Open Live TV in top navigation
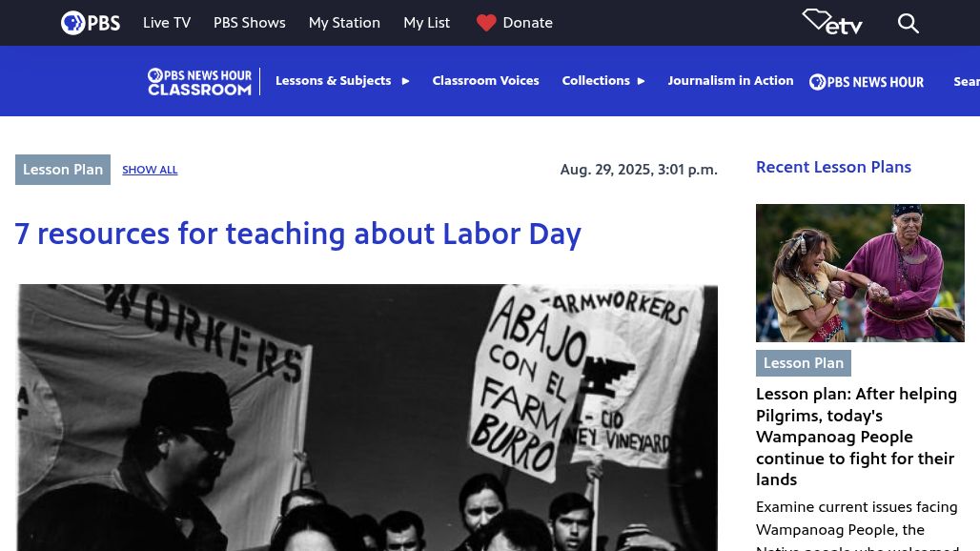 pyautogui.click(x=167, y=23)
